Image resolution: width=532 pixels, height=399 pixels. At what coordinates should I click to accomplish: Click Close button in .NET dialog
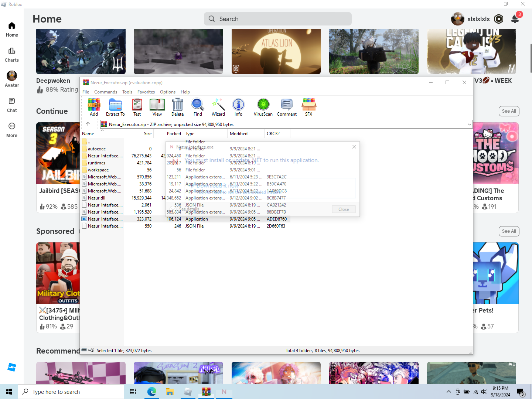tap(344, 209)
